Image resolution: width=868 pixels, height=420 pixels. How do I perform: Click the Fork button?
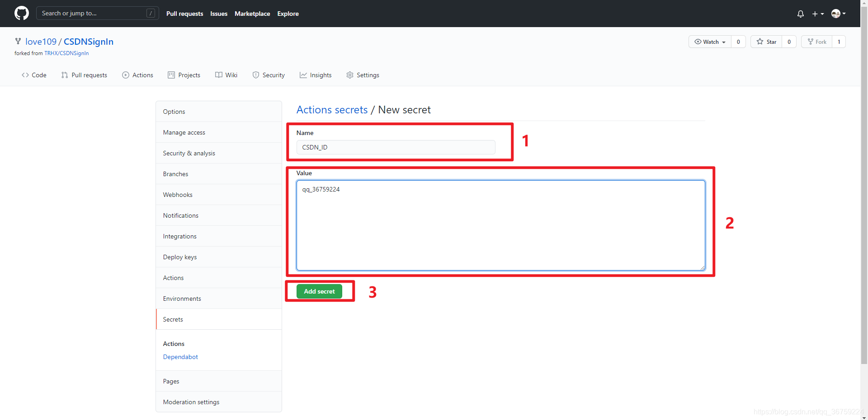click(816, 42)
